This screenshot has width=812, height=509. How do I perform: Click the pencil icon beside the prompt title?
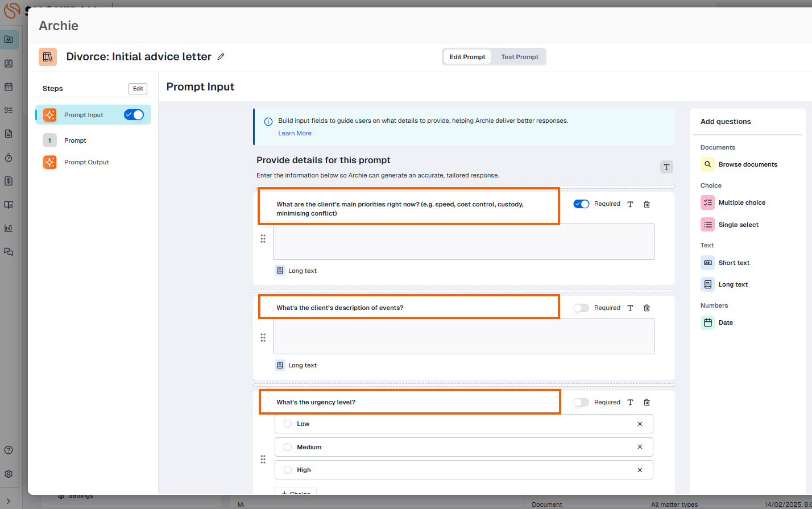point(221,57)
